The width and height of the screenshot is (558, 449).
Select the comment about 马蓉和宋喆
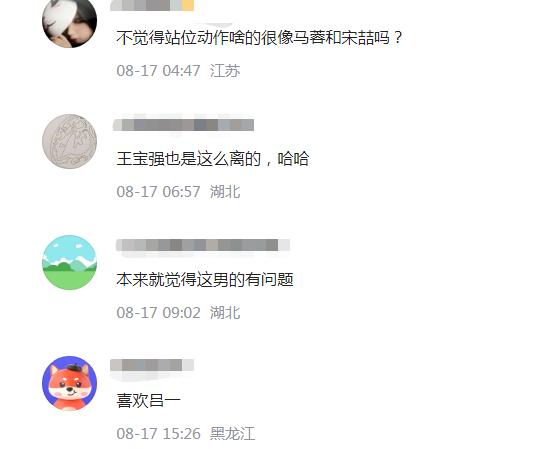point(259,38)
